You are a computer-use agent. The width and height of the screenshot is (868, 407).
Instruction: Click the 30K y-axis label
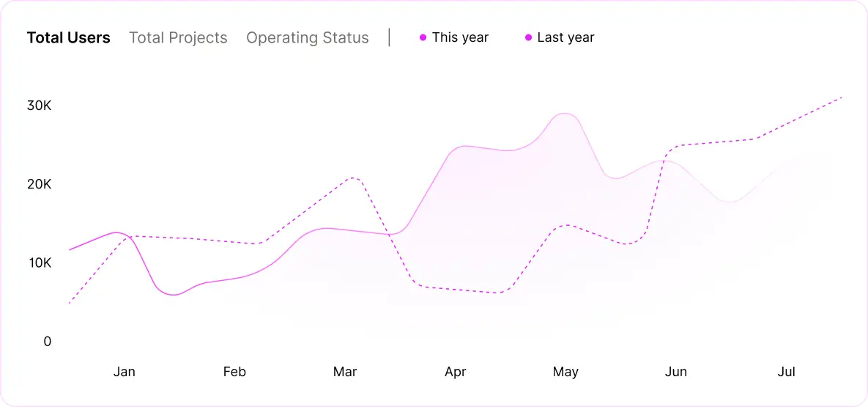[x=39, y=106]
